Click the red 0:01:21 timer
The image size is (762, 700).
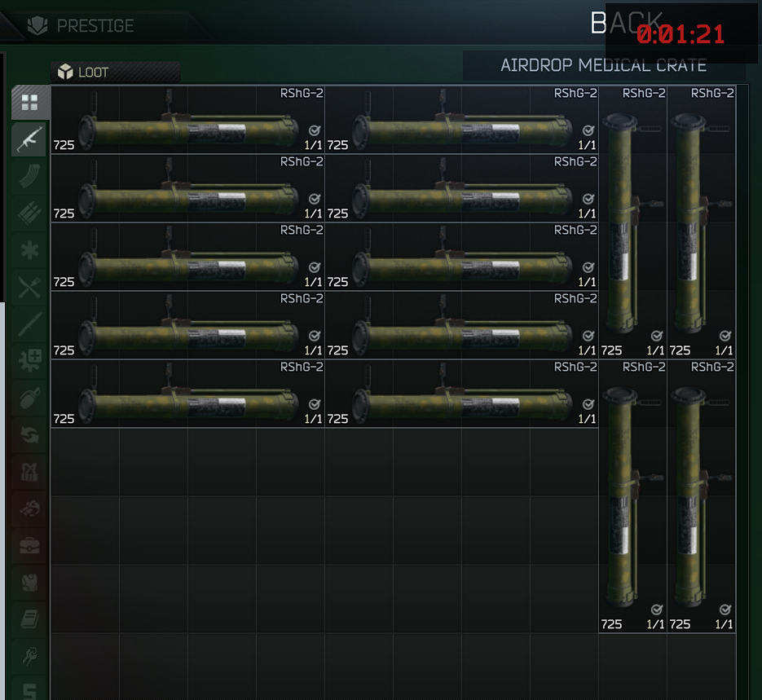pos(681,34)
